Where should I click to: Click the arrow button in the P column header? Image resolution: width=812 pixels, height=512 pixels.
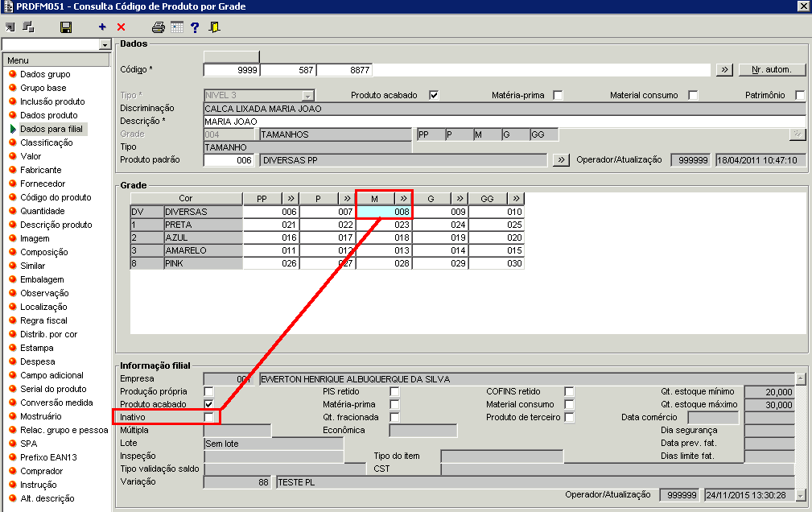click(347, 199)
